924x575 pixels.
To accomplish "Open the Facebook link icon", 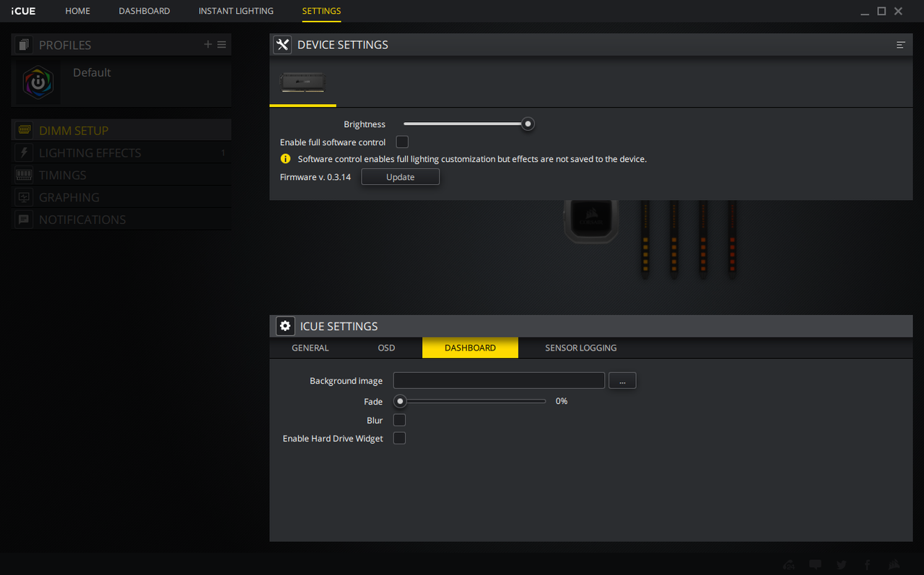I will (867, 565).
